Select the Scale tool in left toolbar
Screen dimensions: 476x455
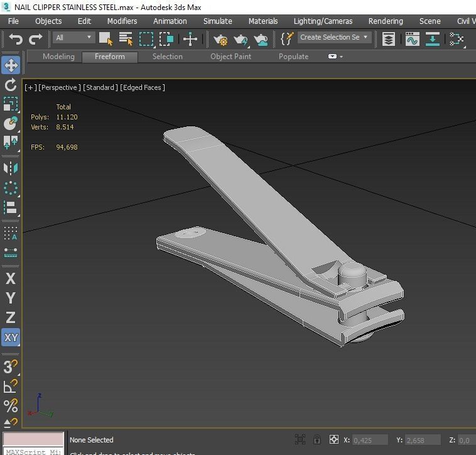tap(11, 104)
